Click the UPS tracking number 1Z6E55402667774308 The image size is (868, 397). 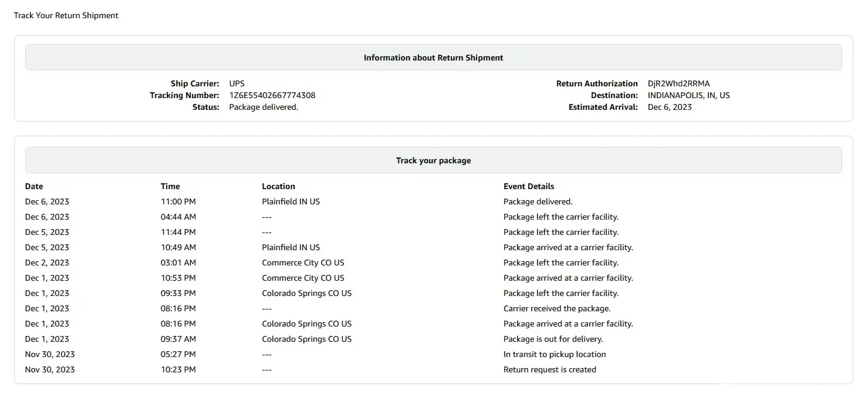click(272, 95)
